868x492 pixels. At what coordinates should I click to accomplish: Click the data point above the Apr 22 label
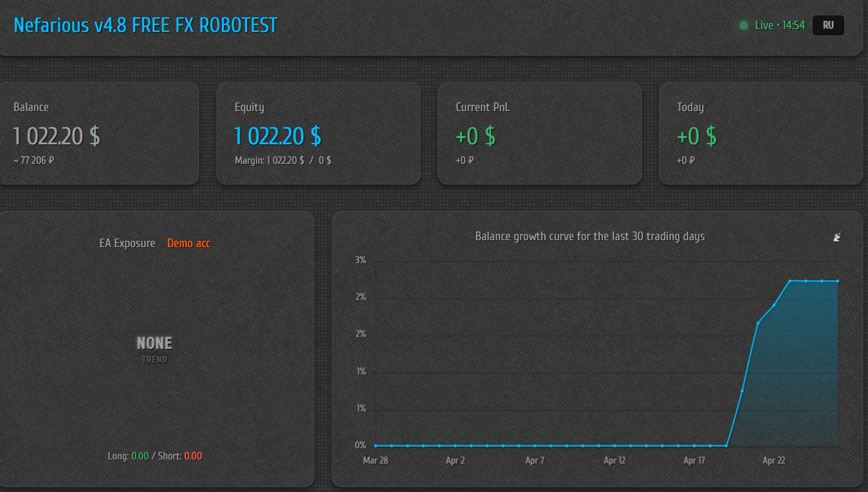coord(774,305)
